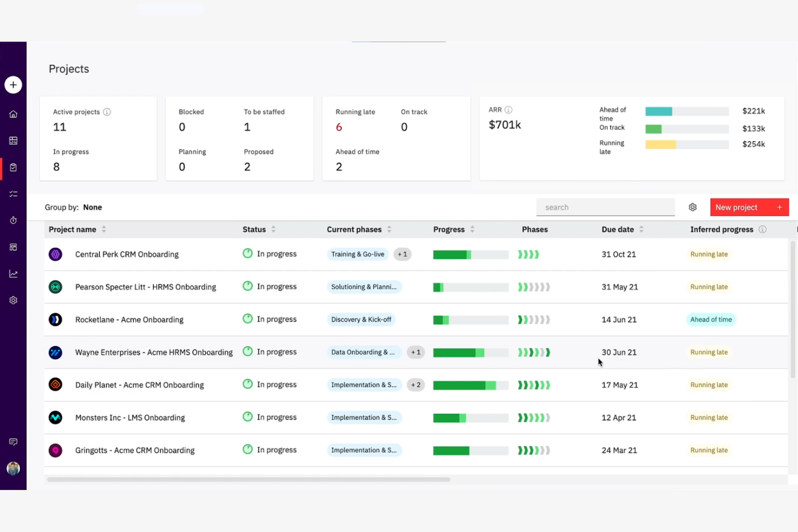The image size is (798, 532).
Task: Click the Monsters Inc project logo
Action: click(56, 418)
